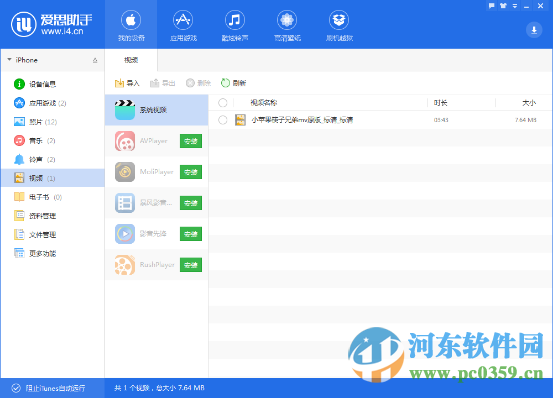The width and height of the screenshot is (553, 398).
Task: Select the 小苹果 video row's circle
Action: 223,120
